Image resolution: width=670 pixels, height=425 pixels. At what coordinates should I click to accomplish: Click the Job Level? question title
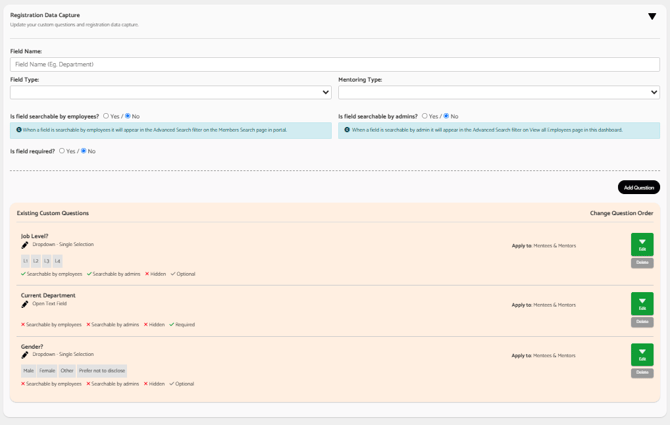35,236
